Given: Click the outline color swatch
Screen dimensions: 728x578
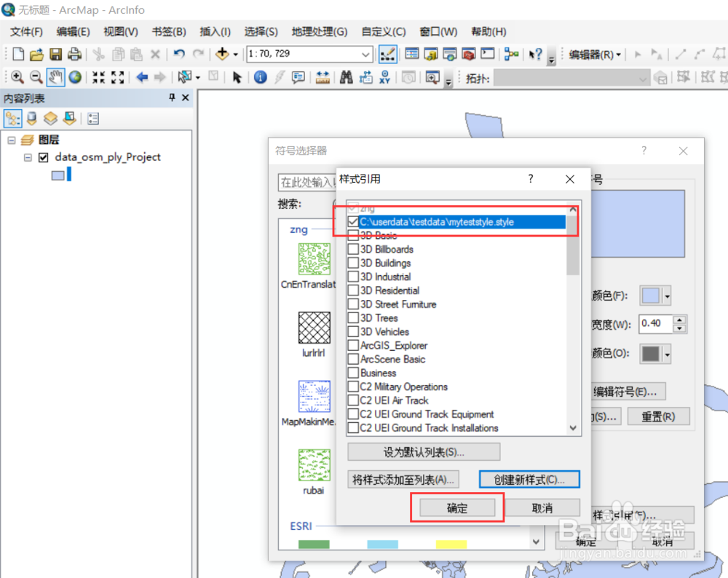Looking at the screenshot, I should (651, 355).
